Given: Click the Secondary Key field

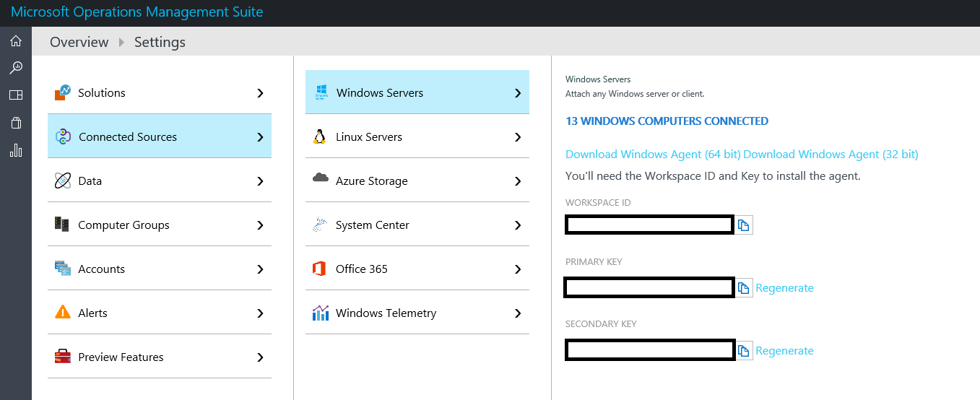Looking at the screenshot, I should [650, 350].
